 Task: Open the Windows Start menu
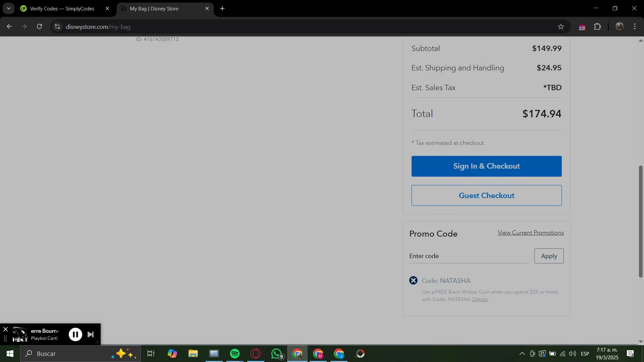(10, 354)
